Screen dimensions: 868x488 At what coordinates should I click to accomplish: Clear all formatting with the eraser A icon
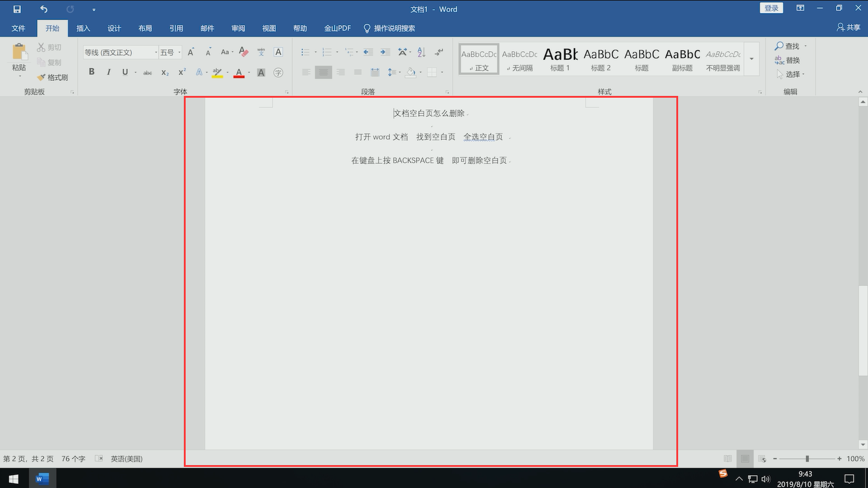[x=244, y=52]
